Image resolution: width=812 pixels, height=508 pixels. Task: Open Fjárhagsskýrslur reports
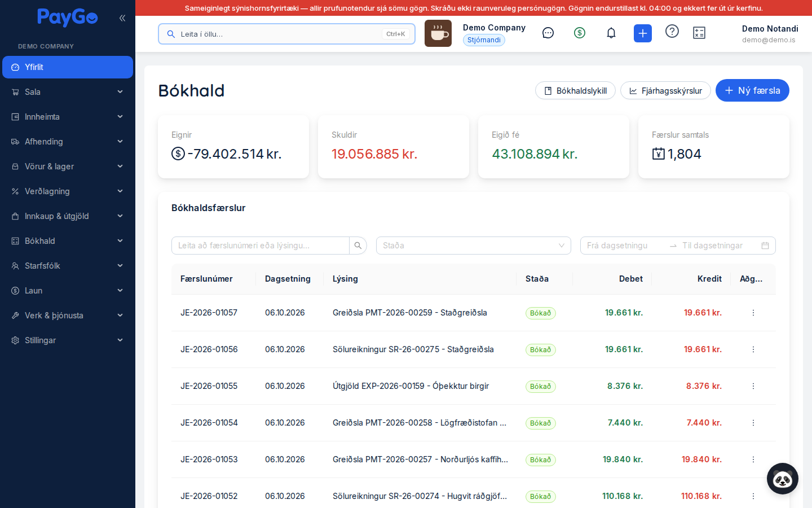tap(665, 90)
